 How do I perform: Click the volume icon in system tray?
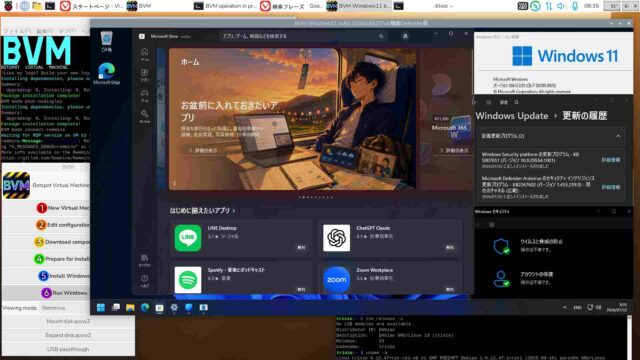point(562,6)
